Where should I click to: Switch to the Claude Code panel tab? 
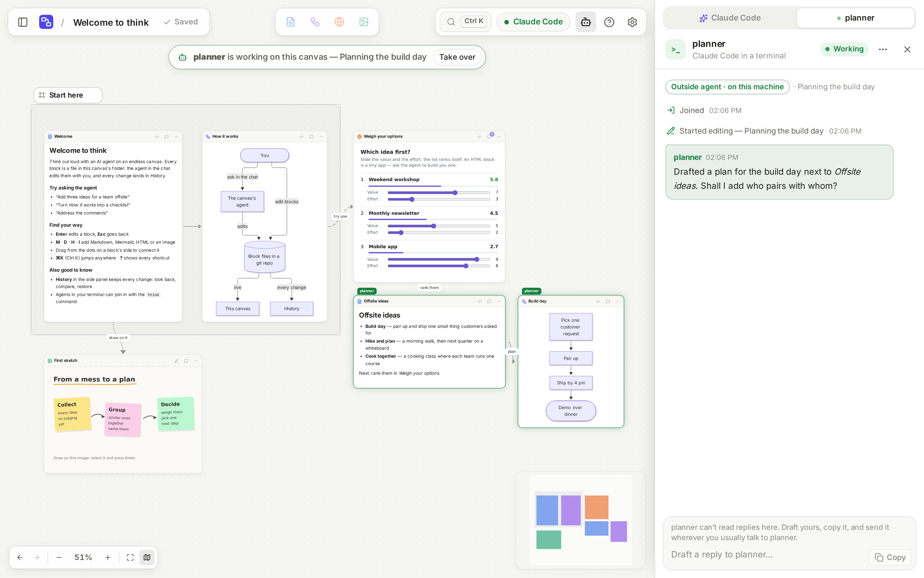[730, 18]
